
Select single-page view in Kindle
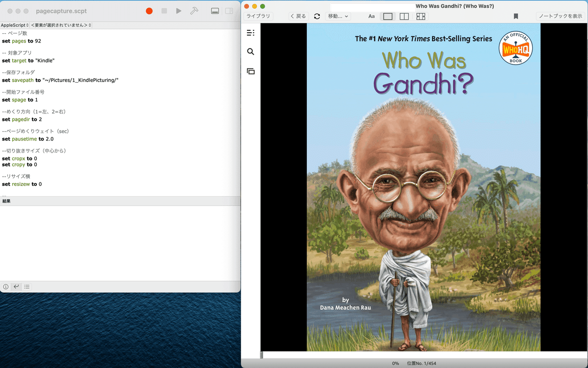(388, 16)
